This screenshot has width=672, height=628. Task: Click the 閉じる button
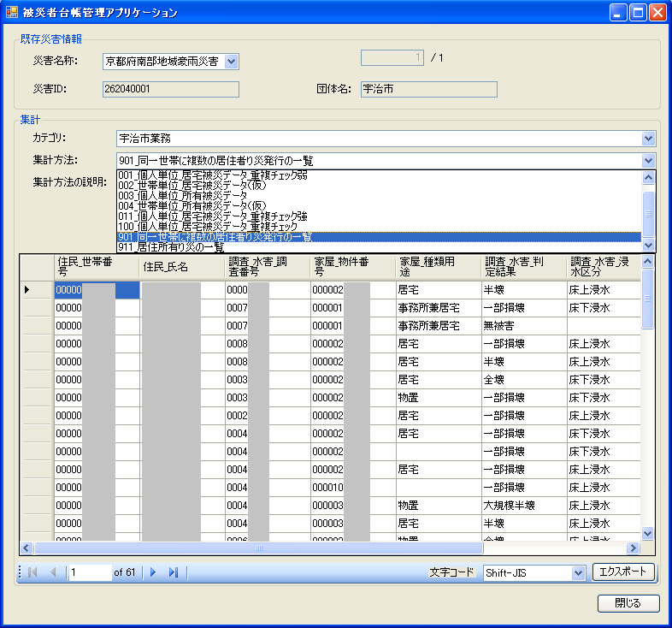(x=628, y=603)
